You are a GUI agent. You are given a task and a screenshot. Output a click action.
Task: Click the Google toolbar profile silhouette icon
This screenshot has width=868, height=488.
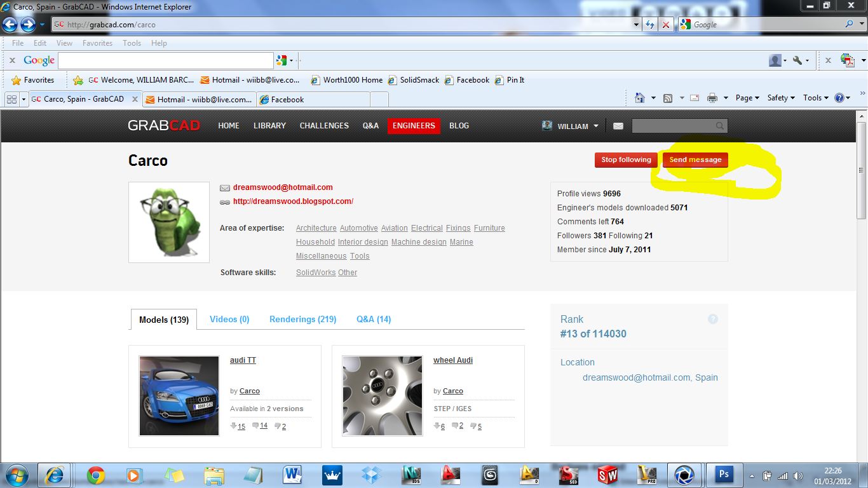click(775, 60)
